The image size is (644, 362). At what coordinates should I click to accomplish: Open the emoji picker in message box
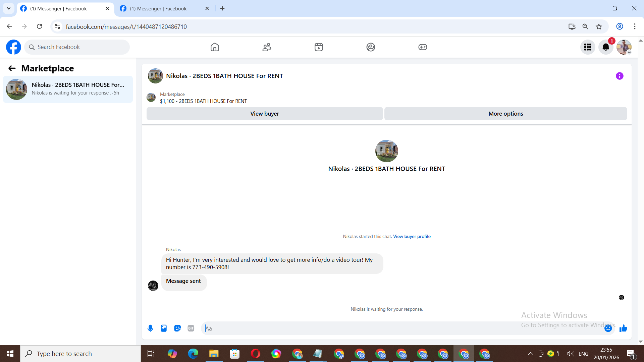tap(608, 328)
